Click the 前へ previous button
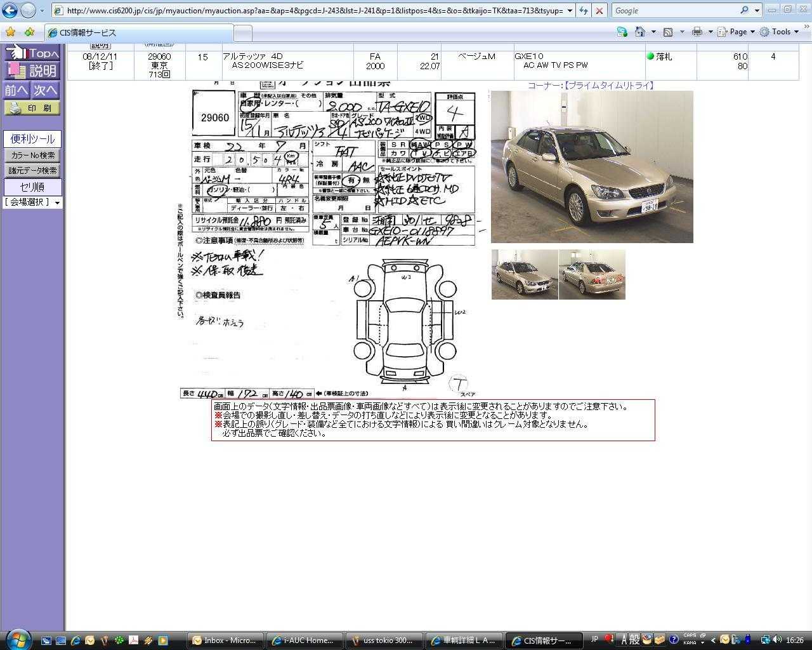812x650 pixels. [x=16, y=90]
